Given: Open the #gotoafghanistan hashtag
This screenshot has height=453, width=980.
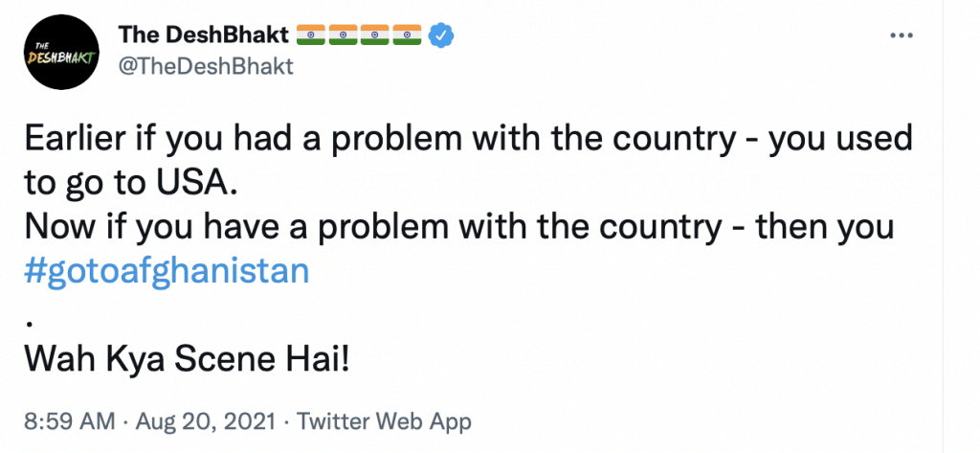Looking at the screenshot, I should (x=166, y=271).
